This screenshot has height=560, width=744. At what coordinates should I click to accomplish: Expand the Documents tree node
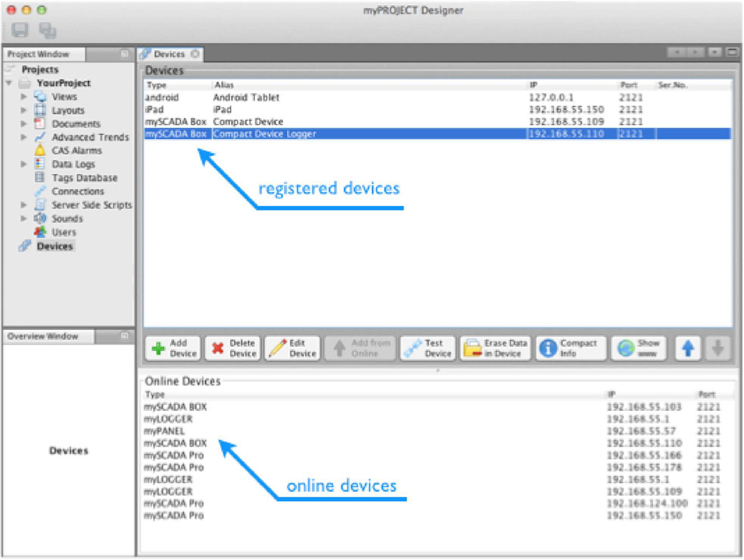tap(23, 123)
